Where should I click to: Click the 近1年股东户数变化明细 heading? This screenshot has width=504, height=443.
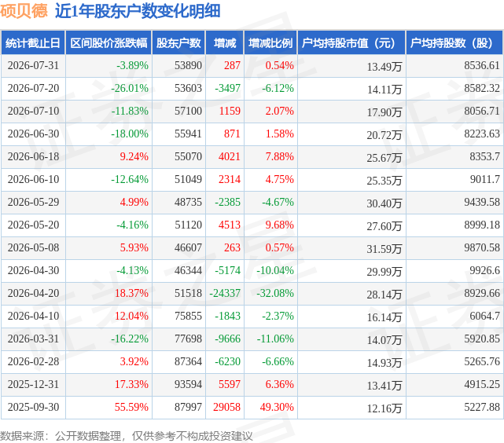[x=138, y=11]
